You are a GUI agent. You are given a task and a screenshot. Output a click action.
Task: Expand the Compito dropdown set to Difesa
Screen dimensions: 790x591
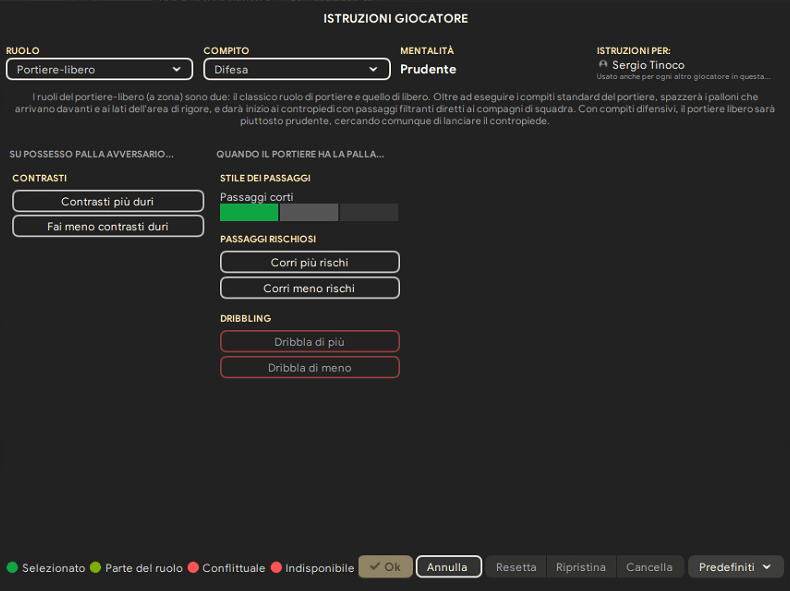[x=296, y=69]
